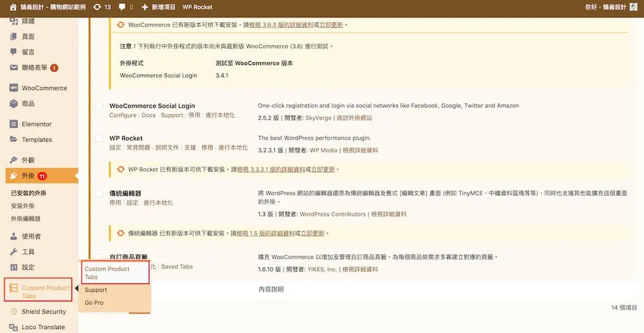Click the Templates folder icon

click(x=14, y=140)
